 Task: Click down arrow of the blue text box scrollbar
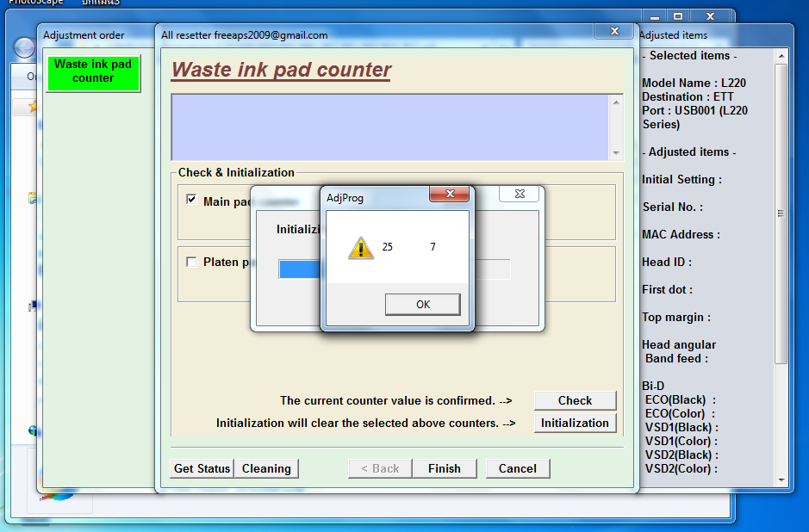pos(616,153)
